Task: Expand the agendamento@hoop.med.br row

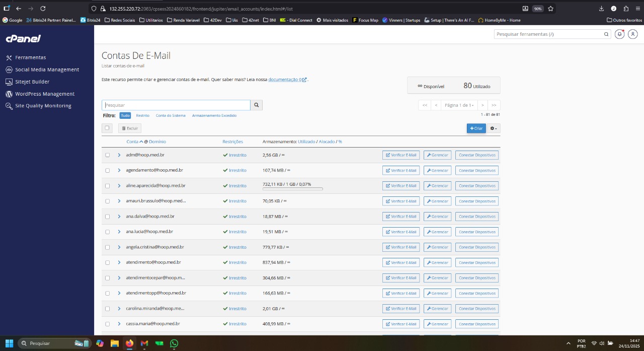Action: point(119,170)
